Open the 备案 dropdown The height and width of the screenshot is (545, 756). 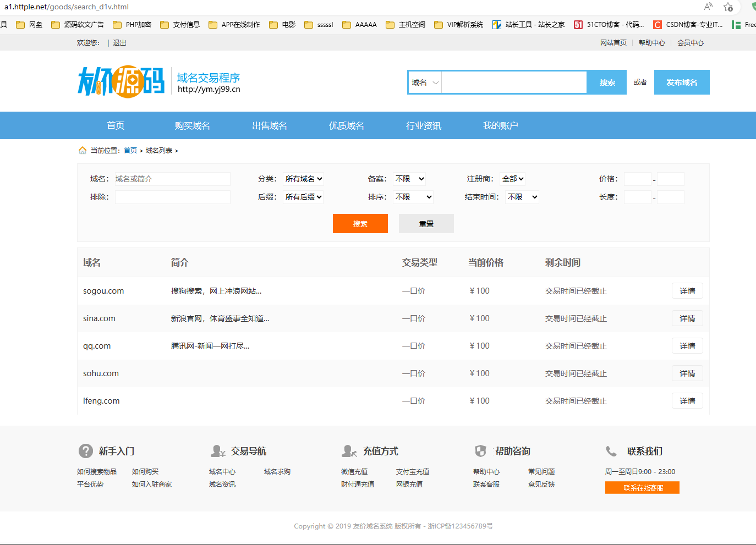pyautogui.click(x=410, y=179)
